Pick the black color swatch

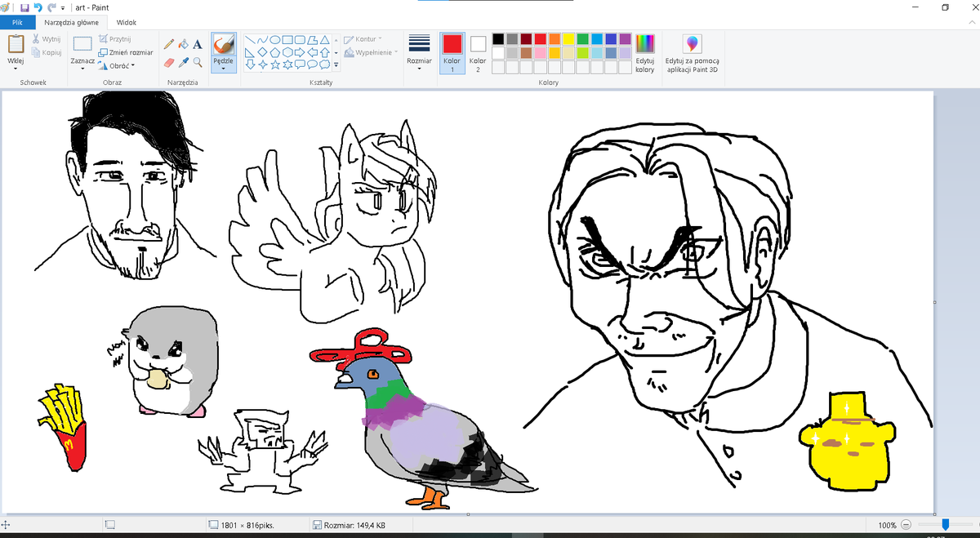coord(498,38)
